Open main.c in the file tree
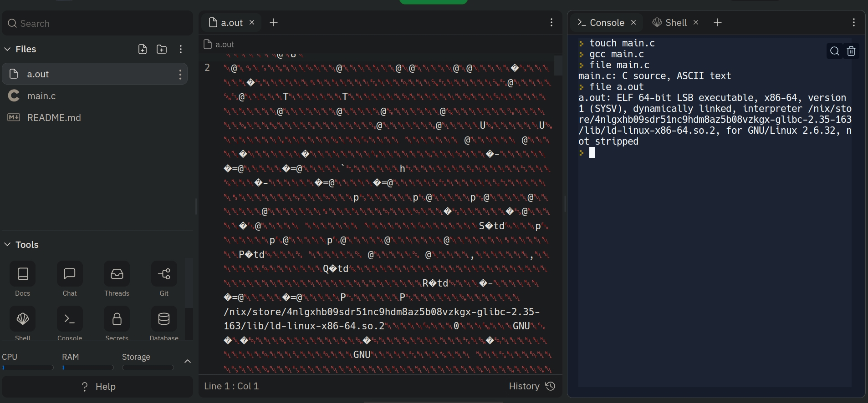This screenshot has height=403, width=868. (x=41, y=96)
